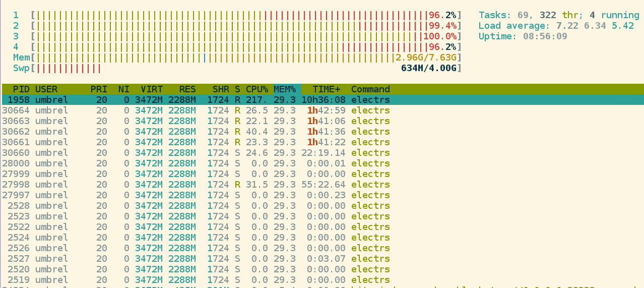
Task: Select process row with PID 30660
Action: [x=323, y=153]
